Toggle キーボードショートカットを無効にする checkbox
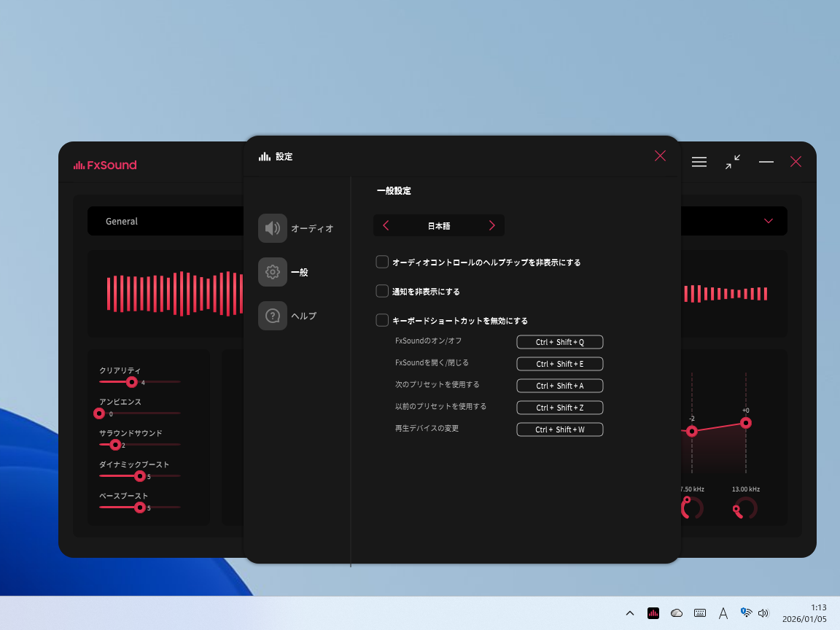 click(x=382, y=320)
